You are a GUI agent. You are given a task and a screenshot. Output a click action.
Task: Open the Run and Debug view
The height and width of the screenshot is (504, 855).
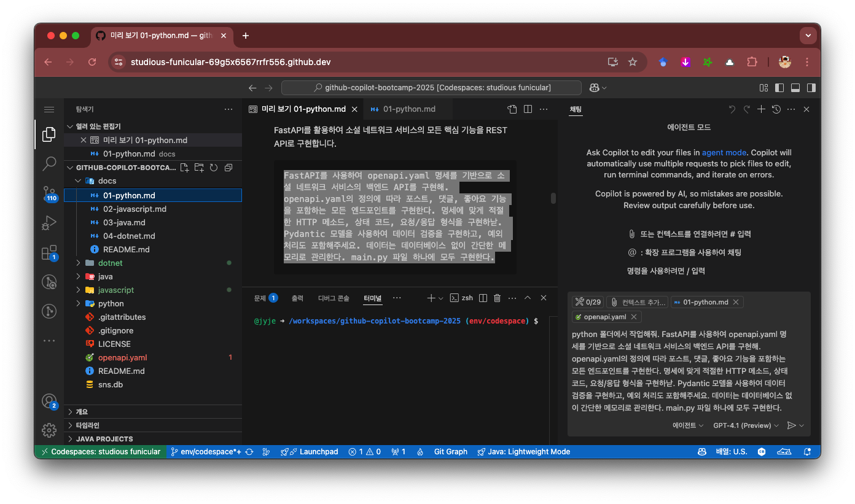pyautogui.click(x=49, y=223)
